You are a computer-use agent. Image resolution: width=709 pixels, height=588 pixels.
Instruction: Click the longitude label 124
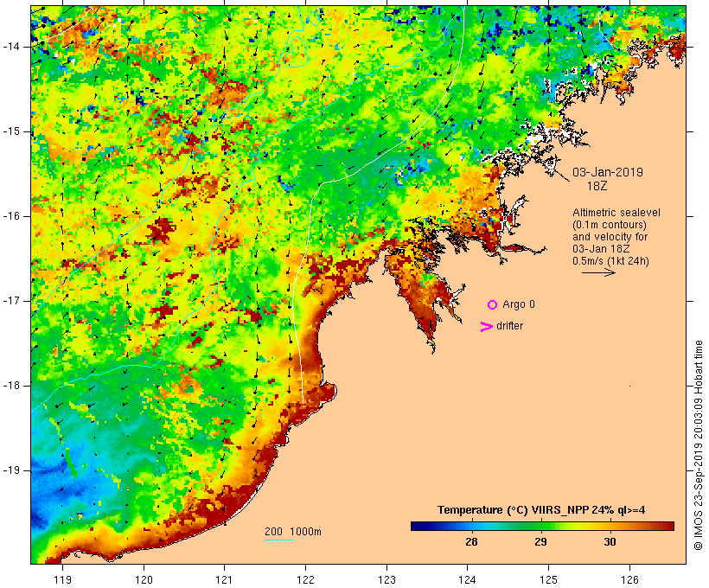[468, 579]
